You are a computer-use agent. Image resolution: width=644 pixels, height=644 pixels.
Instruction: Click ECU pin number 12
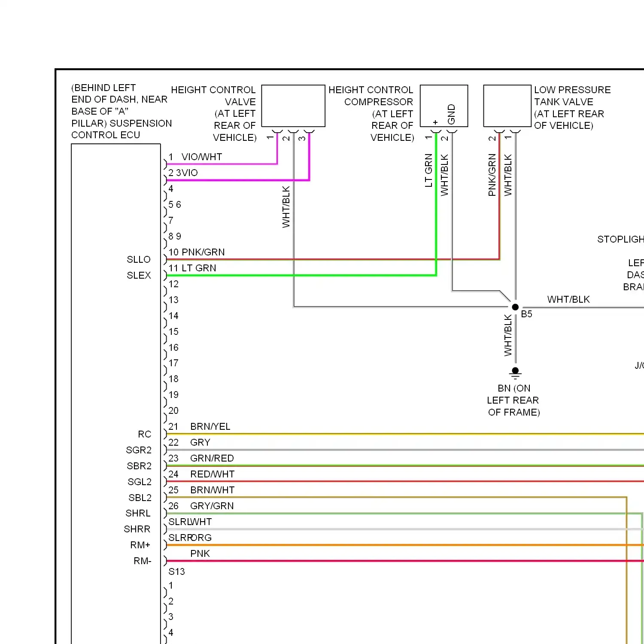pyautogui.click(x=173, y=284)
